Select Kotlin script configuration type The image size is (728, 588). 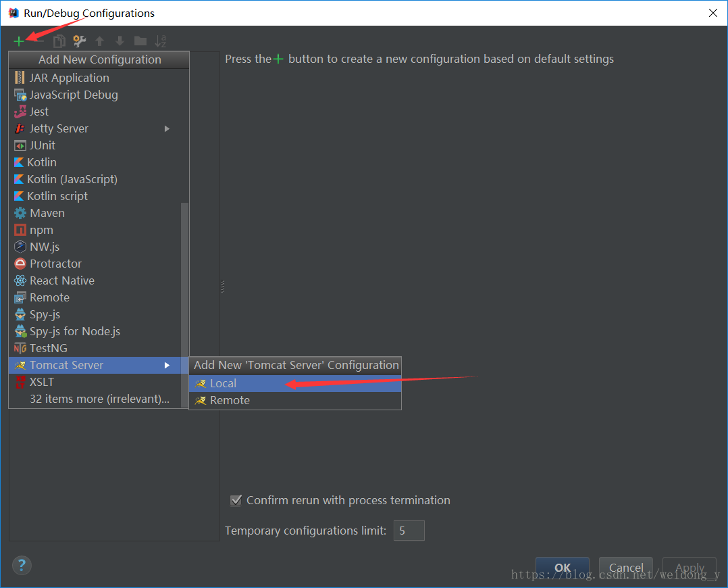pos(95,196)
